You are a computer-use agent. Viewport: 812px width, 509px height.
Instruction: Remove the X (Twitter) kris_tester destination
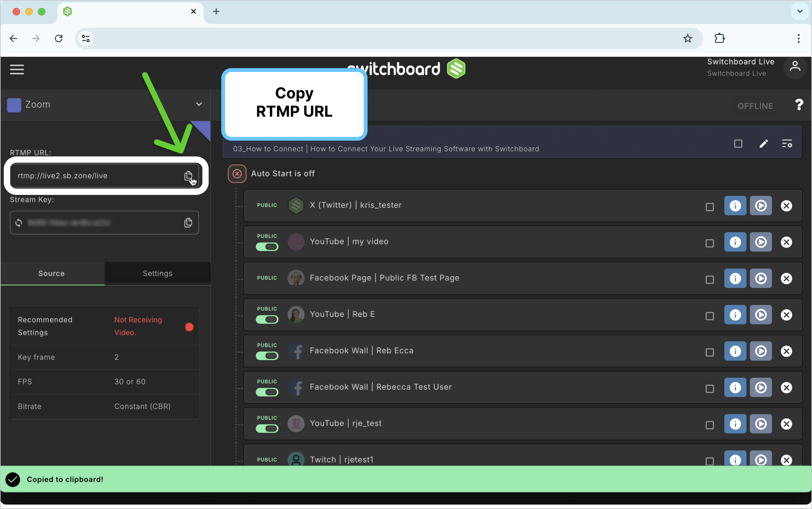coord(786,206)
